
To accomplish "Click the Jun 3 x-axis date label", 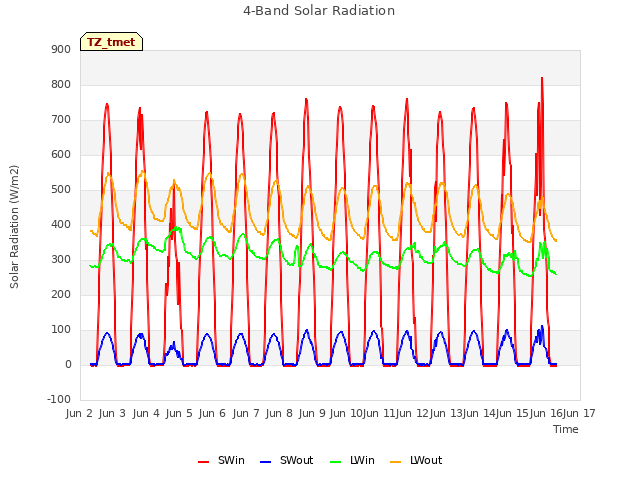I will tap(112, 413).
